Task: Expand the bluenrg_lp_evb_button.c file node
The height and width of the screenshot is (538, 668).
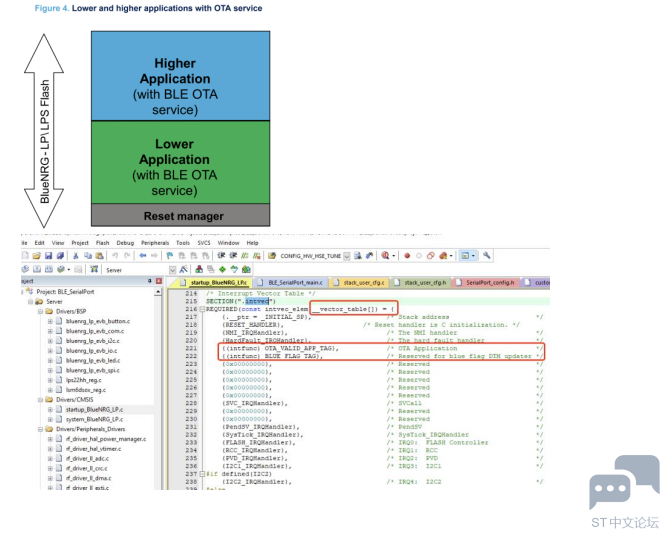Action: [50, 321]
